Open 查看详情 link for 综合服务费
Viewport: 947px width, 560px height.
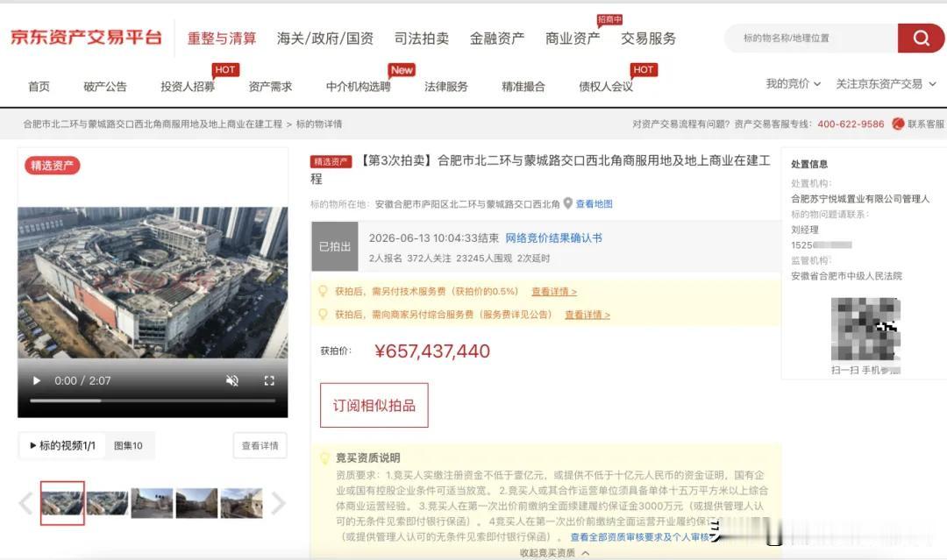(587, 315)
